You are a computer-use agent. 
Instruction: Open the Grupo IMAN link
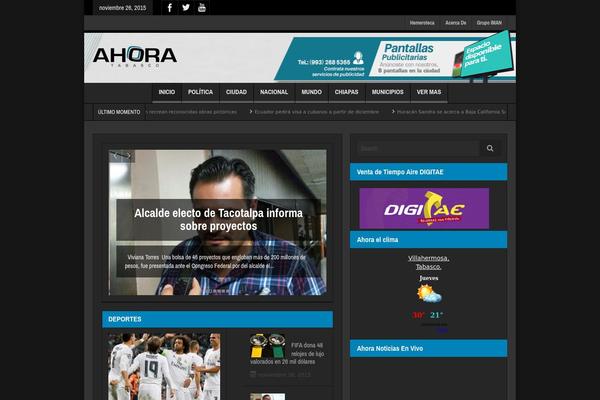click(489, 23)
